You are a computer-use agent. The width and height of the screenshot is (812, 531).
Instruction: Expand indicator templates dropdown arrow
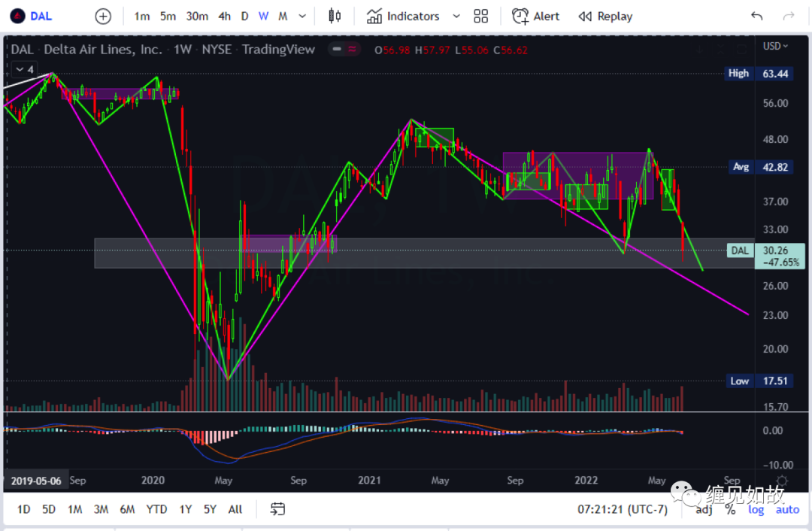click(456, 17)
